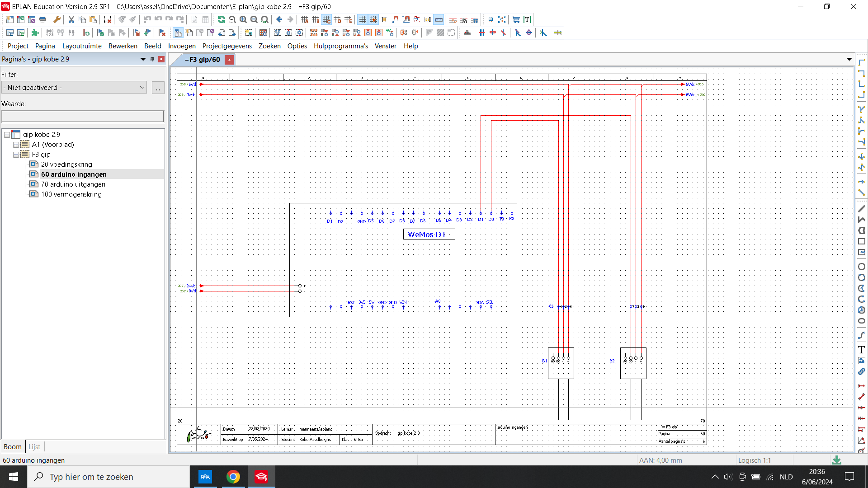Click the Print icon in toolbar
Viewport: 868px width, 488px height.
tap(42, 19)
